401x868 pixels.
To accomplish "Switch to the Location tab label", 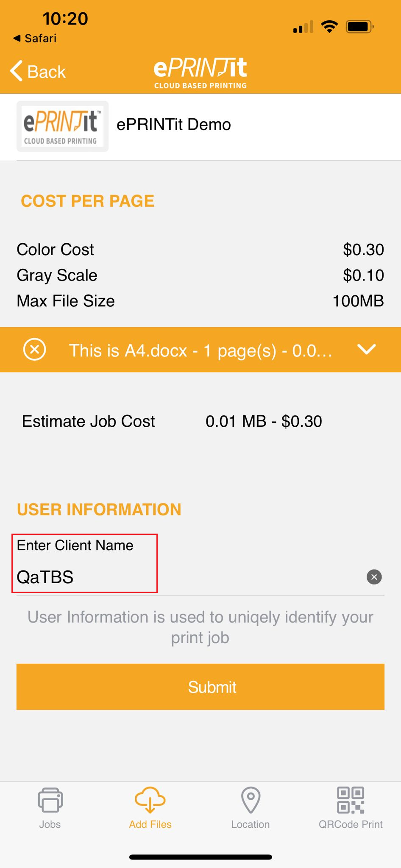I will (251, 824).
